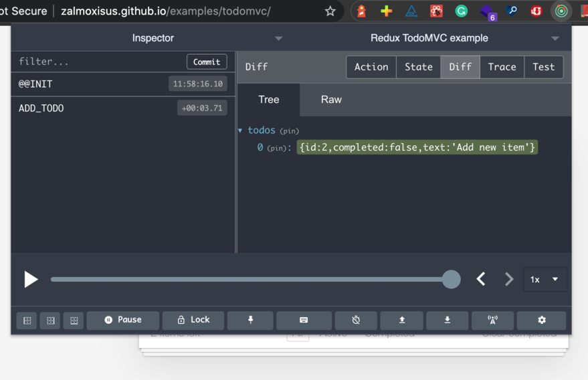Viewport: 588px width, 380px height.
Task: Open the Grammarly extension
Action: [x=462, y=11]
